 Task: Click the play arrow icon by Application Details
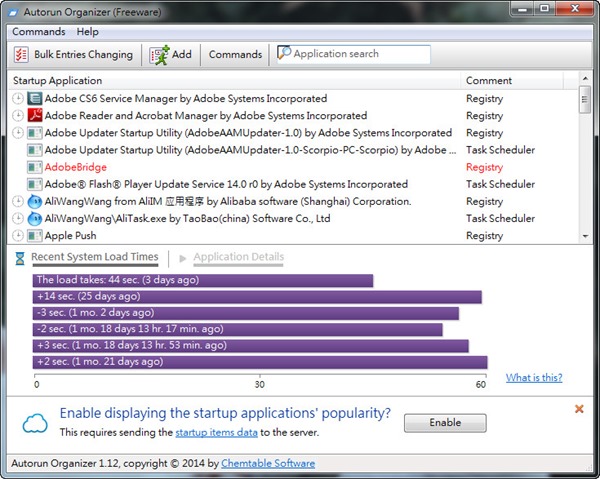183,259
